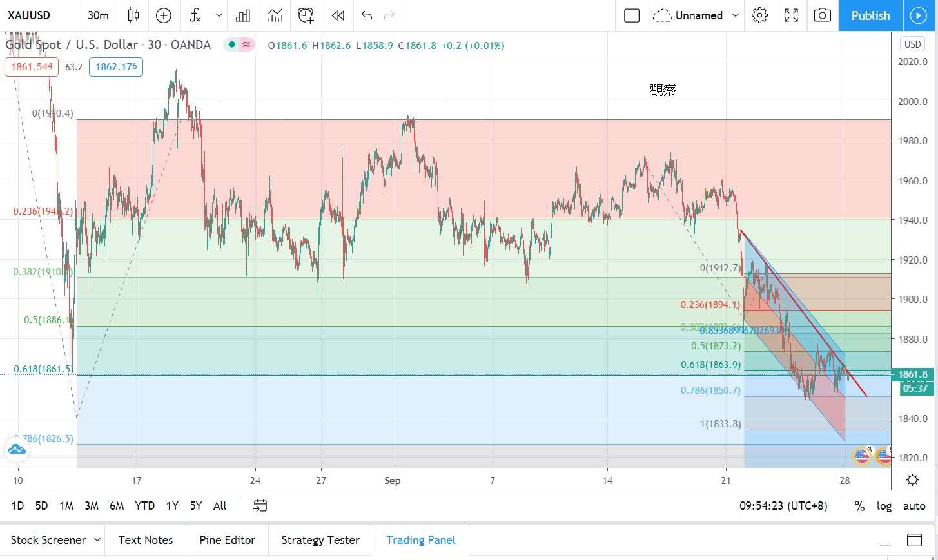Open the fx Indicators panel
This screenshot has width=938, height=560.
point(196,15)
